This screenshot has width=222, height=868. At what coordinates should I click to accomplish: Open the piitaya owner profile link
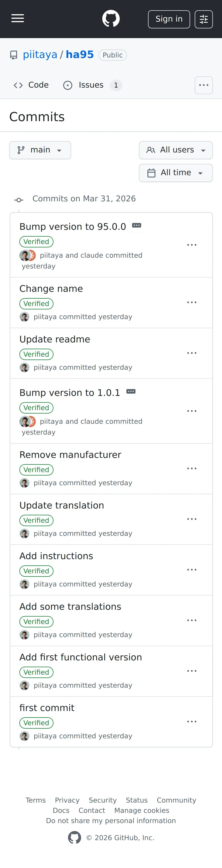pos(40,55)
